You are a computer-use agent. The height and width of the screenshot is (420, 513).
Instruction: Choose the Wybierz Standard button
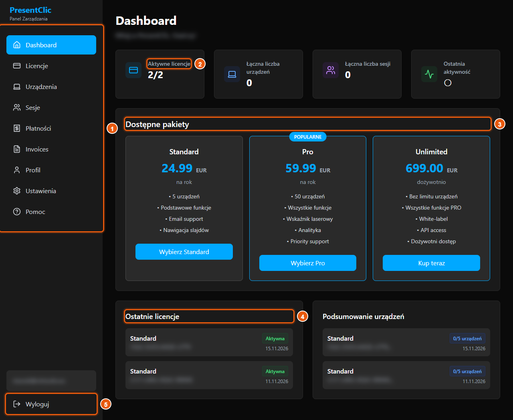pyautogui.click(x=184, y=252)
